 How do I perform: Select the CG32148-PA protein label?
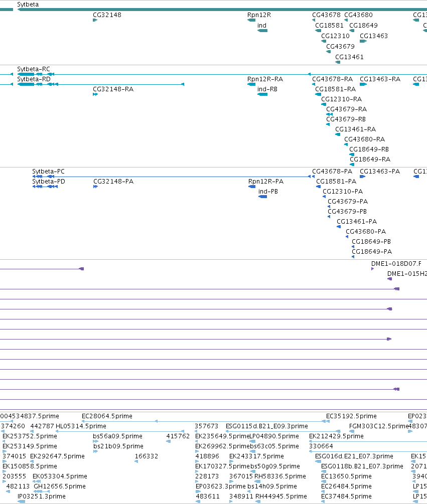[x=113, y=181]
